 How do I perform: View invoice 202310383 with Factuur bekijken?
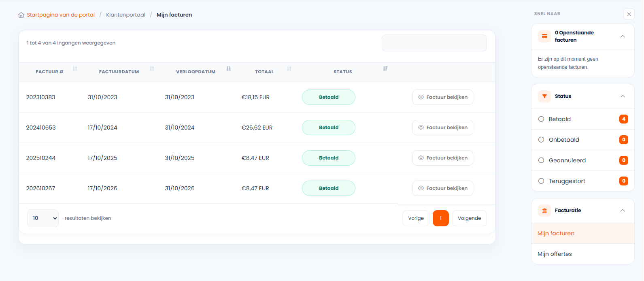pyautogui.click(x=443, y=97)
